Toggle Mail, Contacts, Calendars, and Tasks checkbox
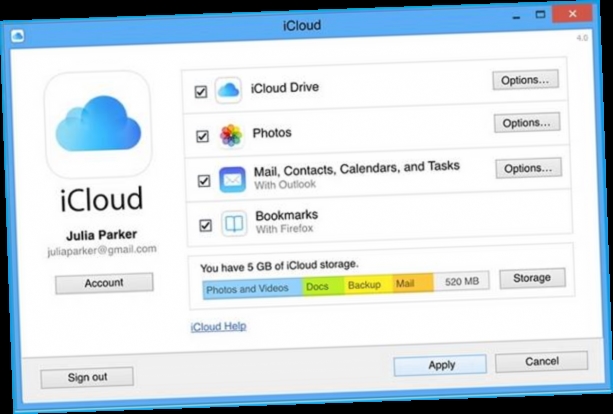613x414 pixels. [x=204, y=181]
